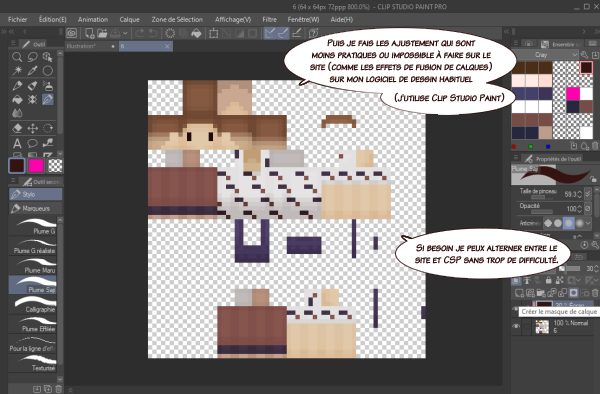The height and width of the screenshot is (394, 600).
Task: Open the Calque menu
Action: point(129,20)
